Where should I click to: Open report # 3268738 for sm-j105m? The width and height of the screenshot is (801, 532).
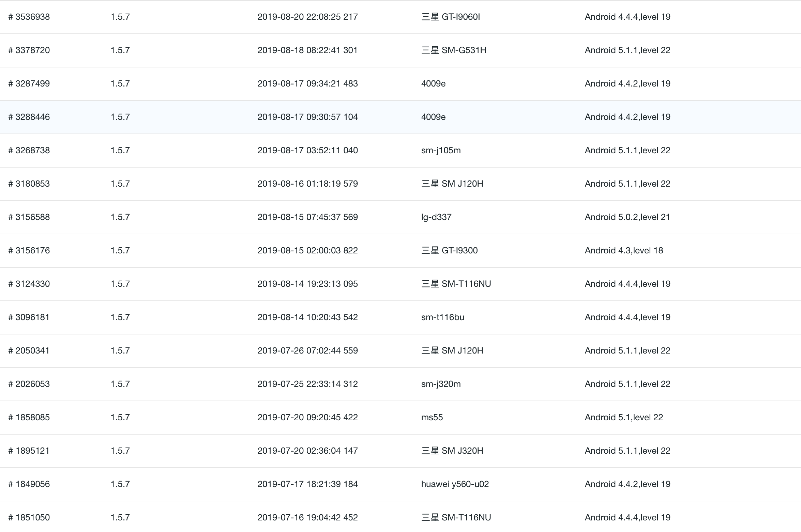(x=29, y=150)
